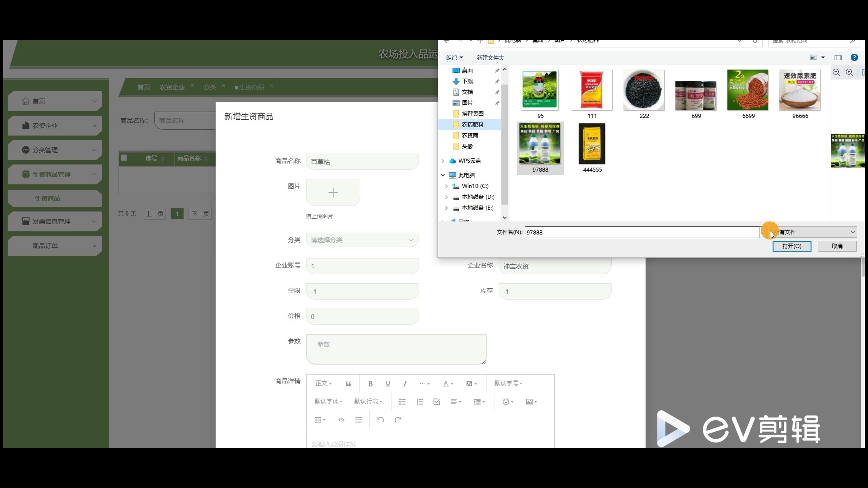868x488 pixels.
Task: Insert a todo checklist in the editor
Action: click(437, 402)
